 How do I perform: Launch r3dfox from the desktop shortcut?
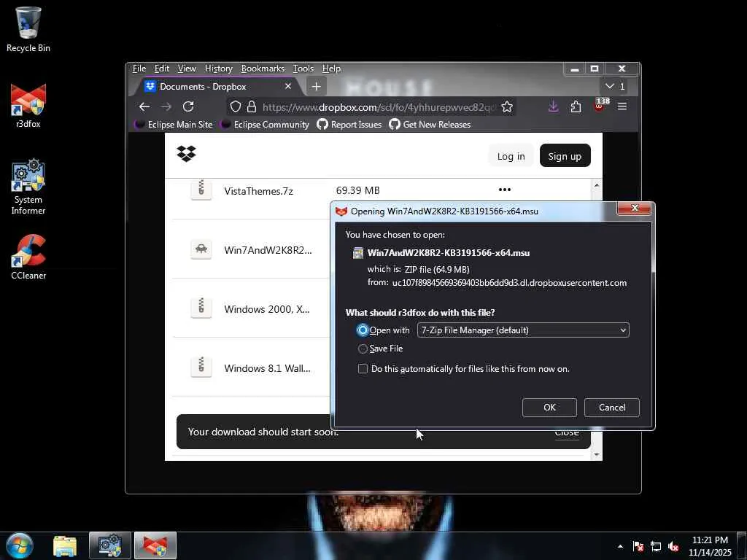click(28, 106)
